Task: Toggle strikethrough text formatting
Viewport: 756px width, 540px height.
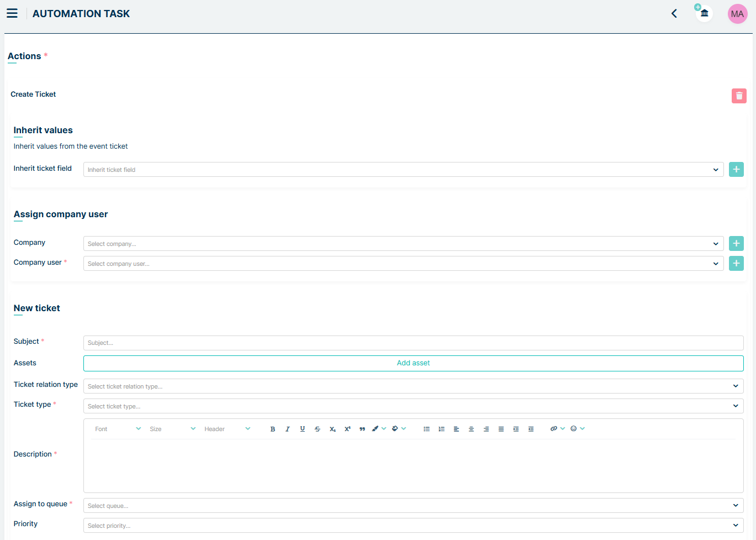Action: pyautogui.click(x=317, y=429)
